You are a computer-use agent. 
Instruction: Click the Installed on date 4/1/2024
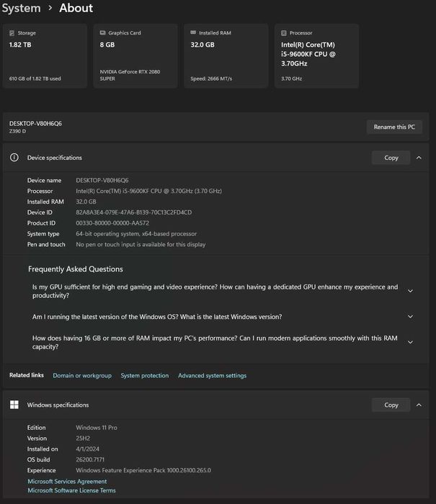[x=87, y=449]
